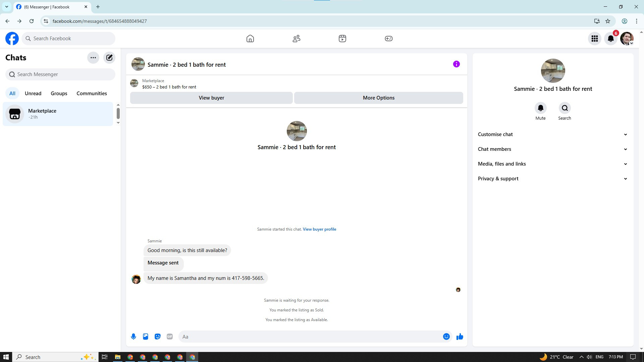Viewport: 644px width, 362px height.
Task: Expand the Media, files and links section
Action: [x=552, y=164]
